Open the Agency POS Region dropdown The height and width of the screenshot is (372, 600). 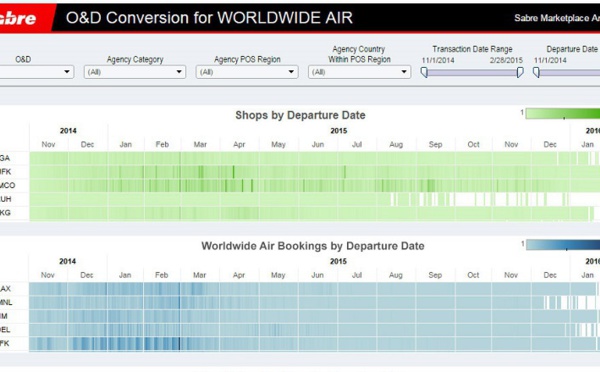pos(247,72)
